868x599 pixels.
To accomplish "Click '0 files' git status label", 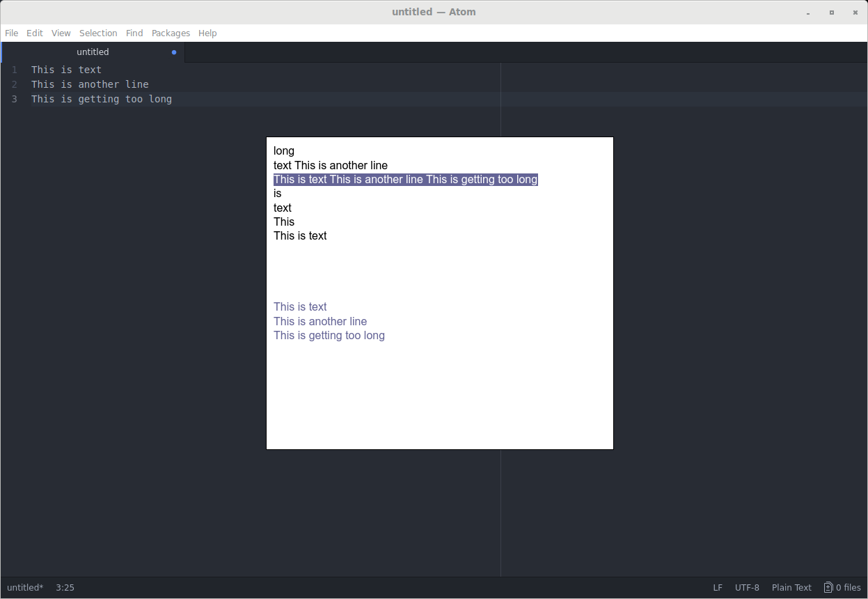I will point(848,588).
